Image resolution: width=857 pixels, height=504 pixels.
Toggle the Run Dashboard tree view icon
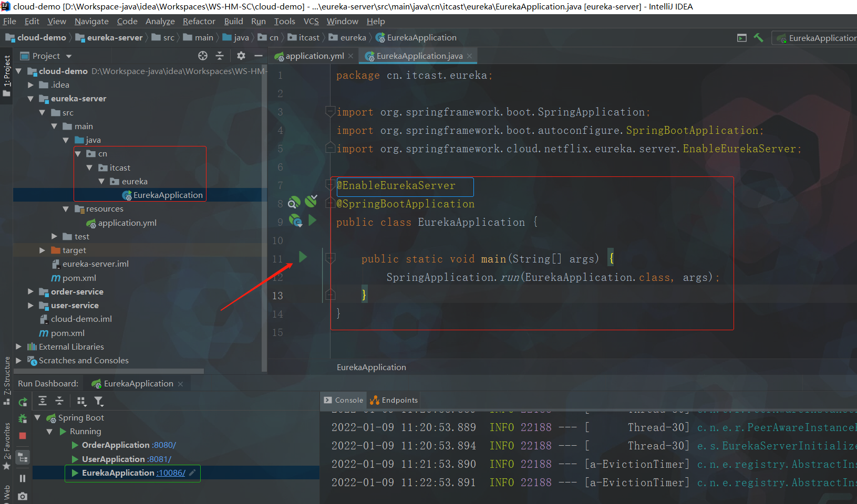[23, 457]
